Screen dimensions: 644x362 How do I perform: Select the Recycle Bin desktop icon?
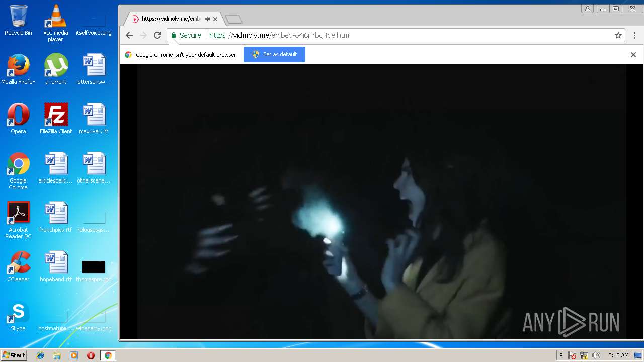18,21
